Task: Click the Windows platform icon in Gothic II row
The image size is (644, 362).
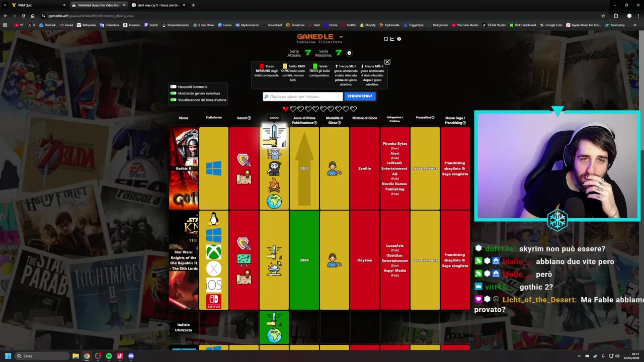Action: pos(214,168)
